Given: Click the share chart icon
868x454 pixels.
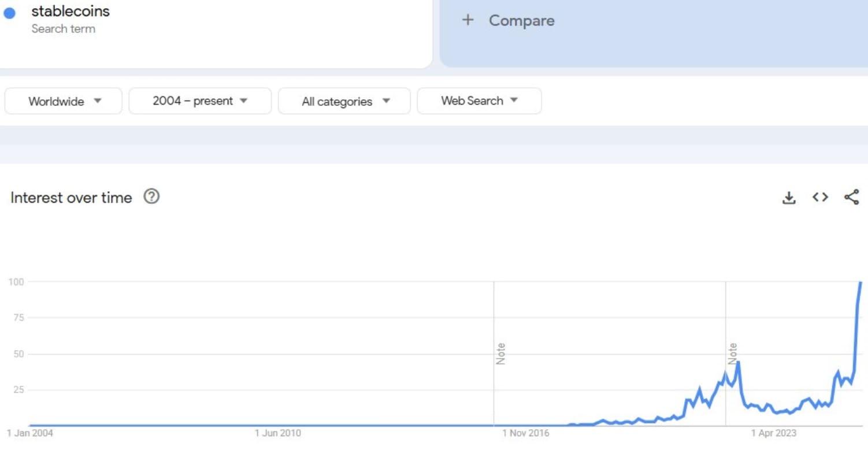Looking at the screenshot, I should (x=852, y=198).
